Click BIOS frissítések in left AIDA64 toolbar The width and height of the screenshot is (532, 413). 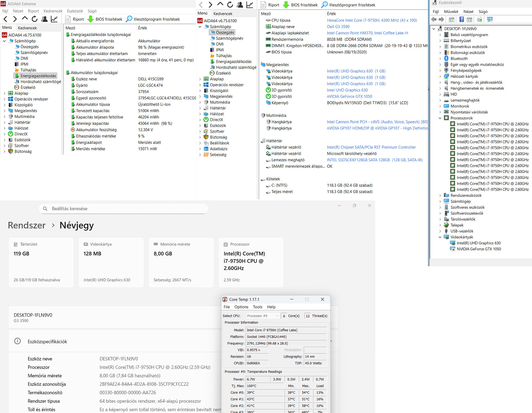(105, 19)
